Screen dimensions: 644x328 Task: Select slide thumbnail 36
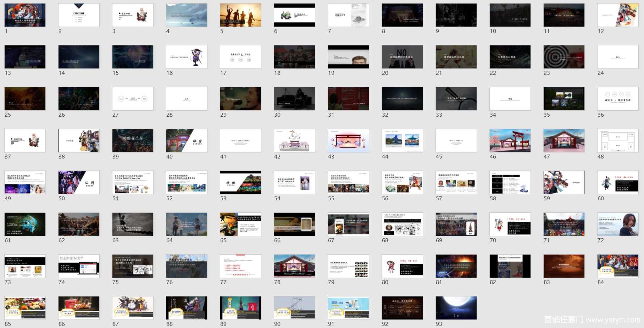(618, 99)
